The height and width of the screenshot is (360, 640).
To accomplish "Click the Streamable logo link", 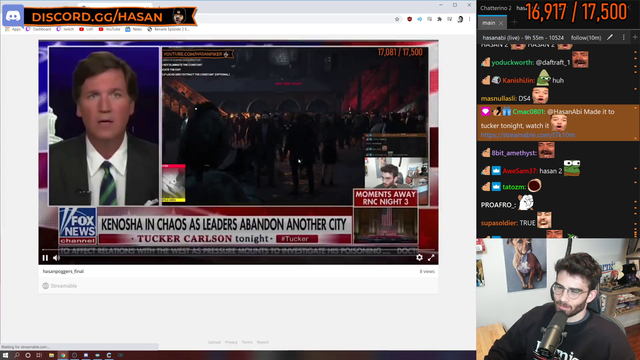I will 60,286.
